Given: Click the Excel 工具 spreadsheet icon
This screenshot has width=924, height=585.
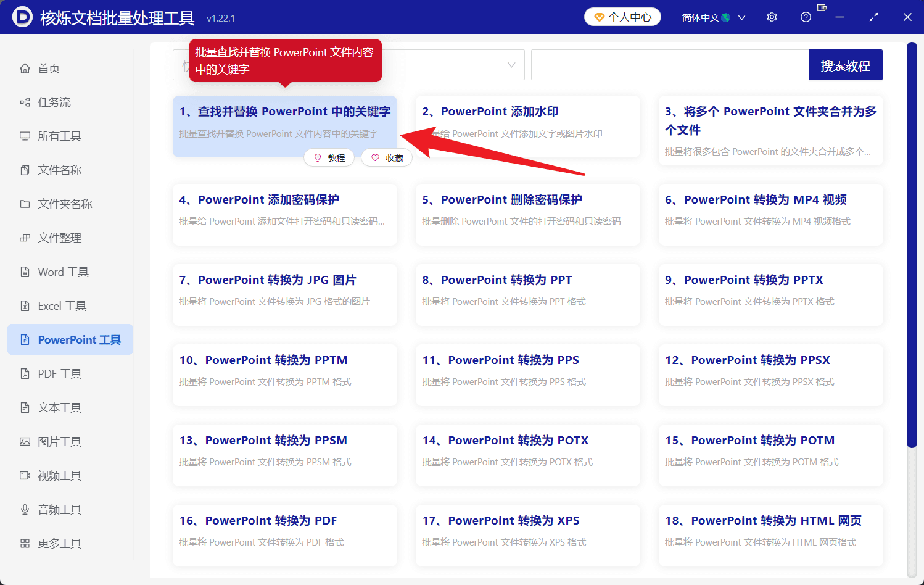Looking at the screenshot, I should pos(25,306).
